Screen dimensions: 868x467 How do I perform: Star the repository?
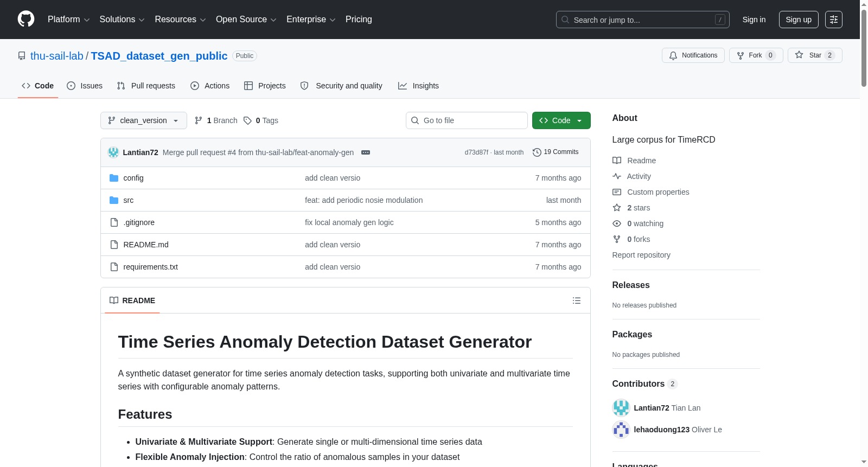click(x=815, y=55)
